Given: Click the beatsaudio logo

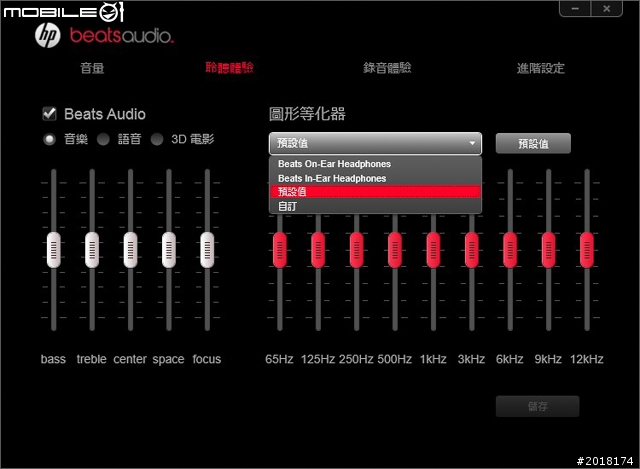Looking at the screenshot, I should pyautogui.click(x=122, y=36).
